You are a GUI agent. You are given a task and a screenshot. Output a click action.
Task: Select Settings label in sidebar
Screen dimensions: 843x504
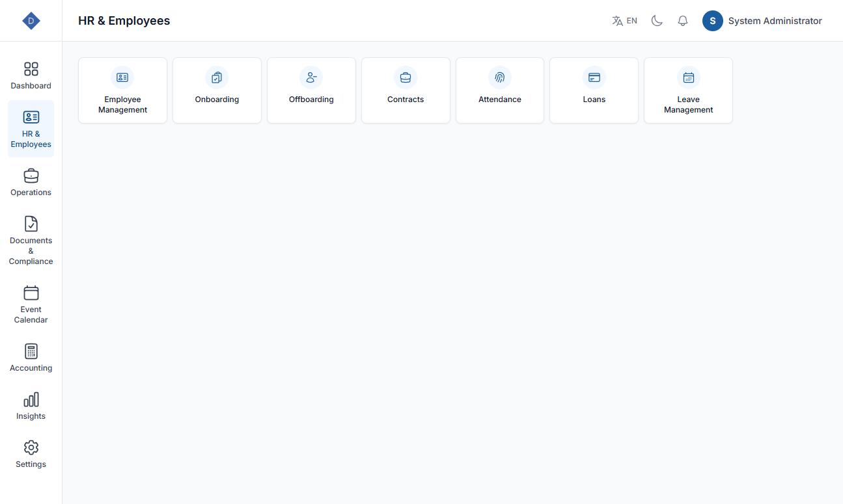point(31,464)
